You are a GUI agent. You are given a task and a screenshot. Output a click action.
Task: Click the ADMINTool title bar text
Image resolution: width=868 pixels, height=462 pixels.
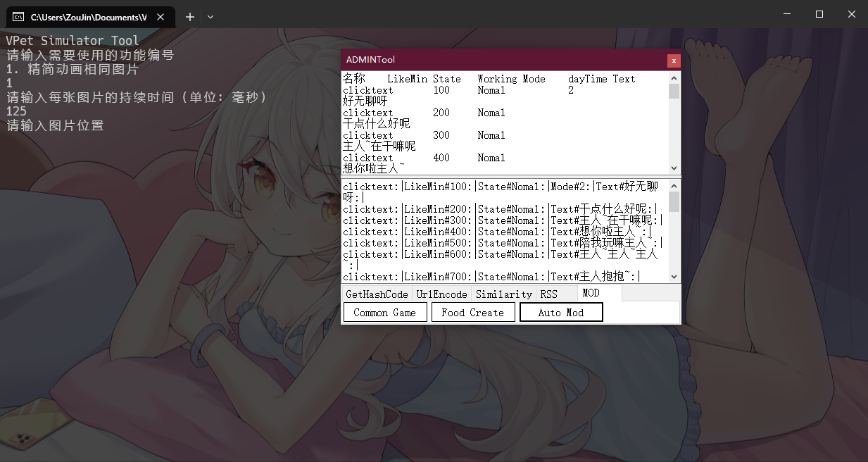pyautogui.click(x=370, y=60)
